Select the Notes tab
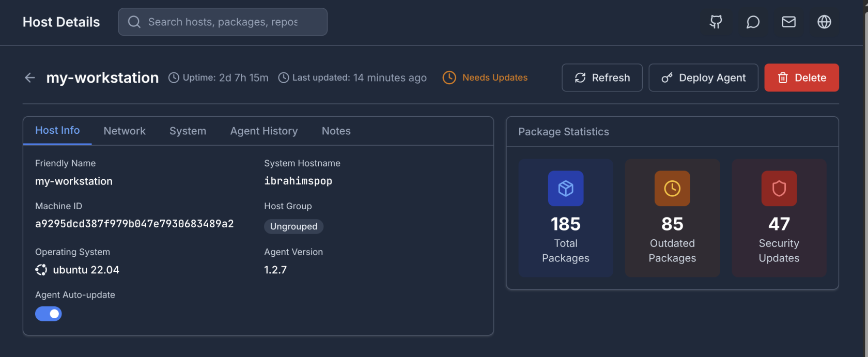The height and width of the screenshot is (357, 868). [x=336, y=131]
